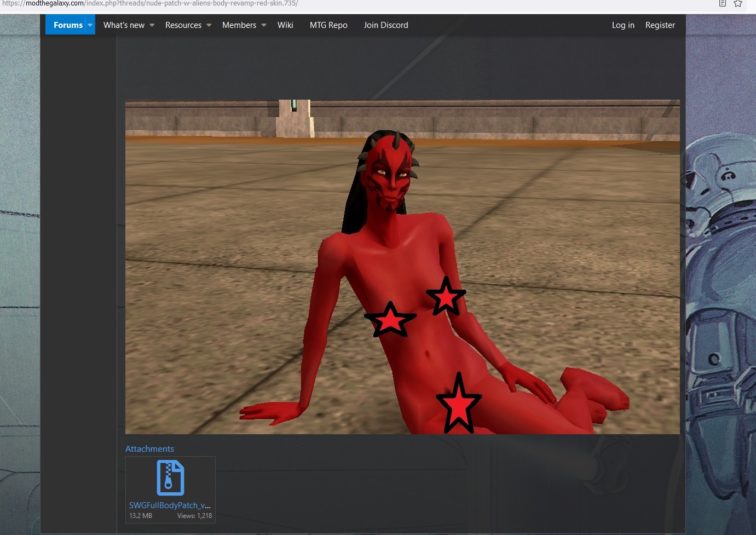This screenshot has width=756, height=535.
Task: Open the What's new menu item
Action: (124, 25)
